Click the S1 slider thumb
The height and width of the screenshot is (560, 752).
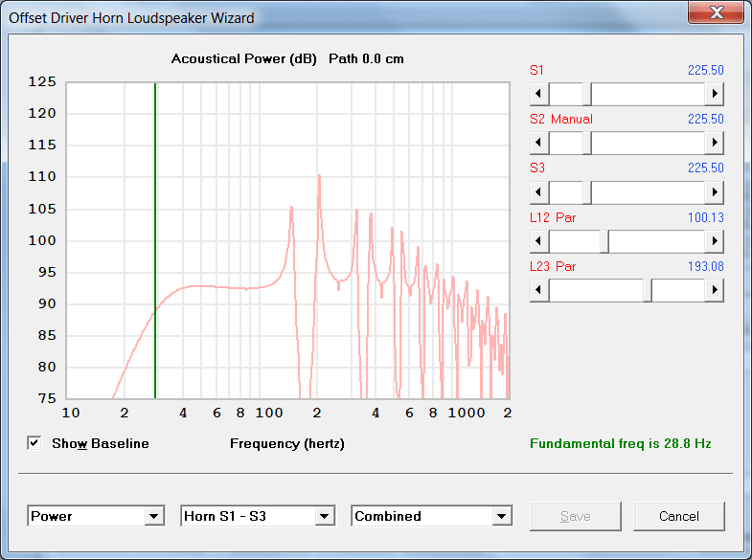pos(587,94)
